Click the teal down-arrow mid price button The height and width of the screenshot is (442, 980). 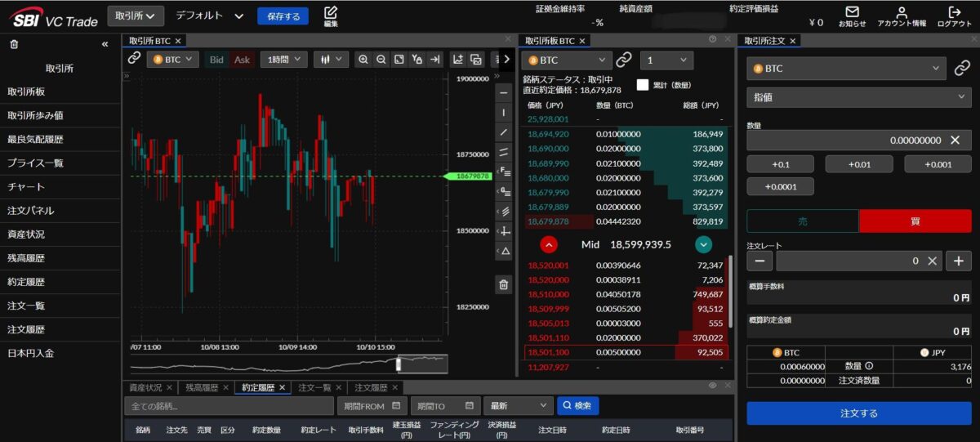[703, 244]
